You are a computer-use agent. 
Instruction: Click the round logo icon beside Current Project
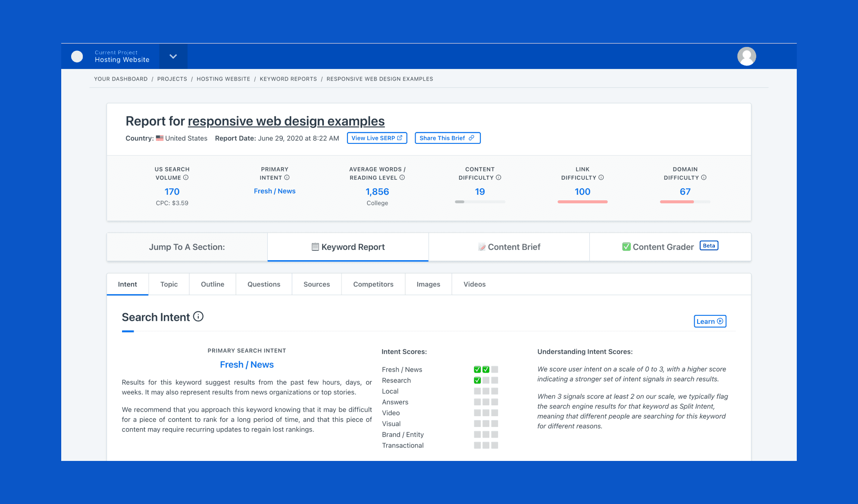[x=77, y=56]
